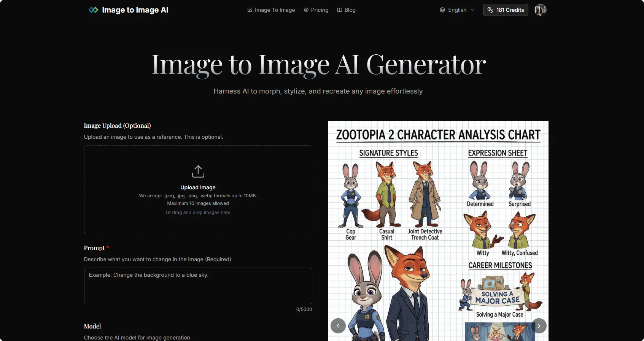Navigate to the Blog section
This screenshot has height=341, width=644.
pyautogui.click(x=350, y=10)
